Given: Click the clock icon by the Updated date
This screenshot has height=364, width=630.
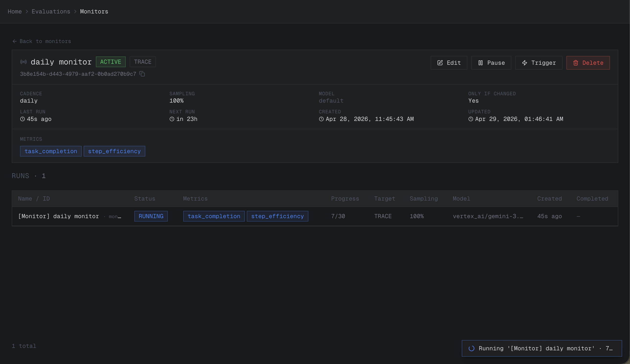Looking at the screenshot, I should (x=471, y=119).
